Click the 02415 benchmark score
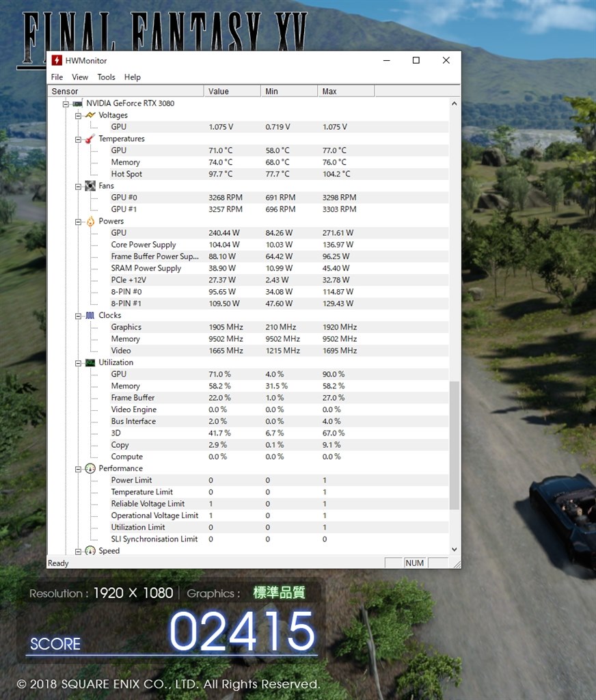This screenshot has height=700, width=596. 242,631
